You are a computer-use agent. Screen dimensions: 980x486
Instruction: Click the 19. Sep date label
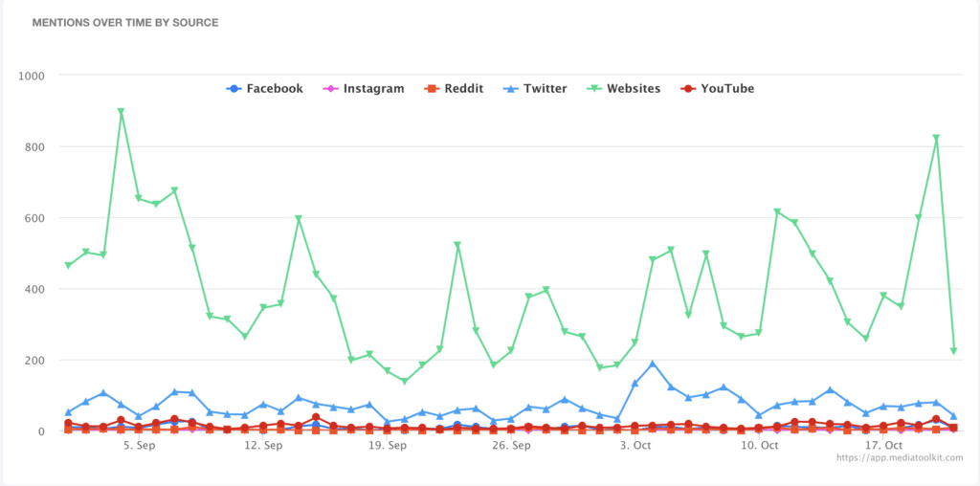(388, 446)
